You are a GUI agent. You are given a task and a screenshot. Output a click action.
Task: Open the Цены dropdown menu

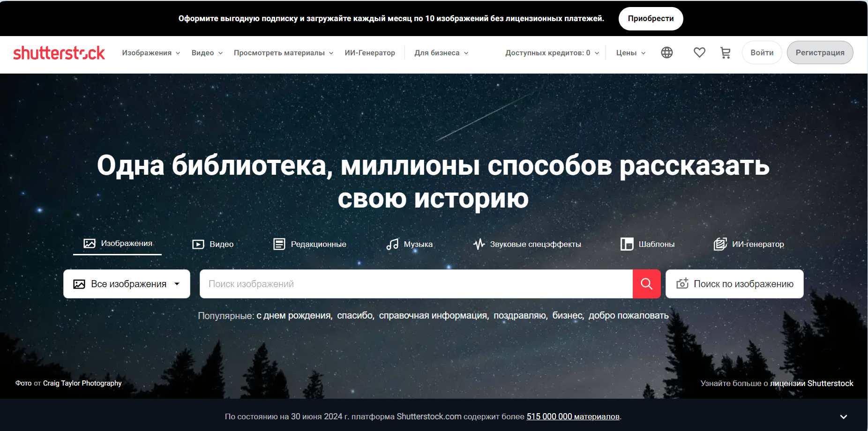click(631, 53)
